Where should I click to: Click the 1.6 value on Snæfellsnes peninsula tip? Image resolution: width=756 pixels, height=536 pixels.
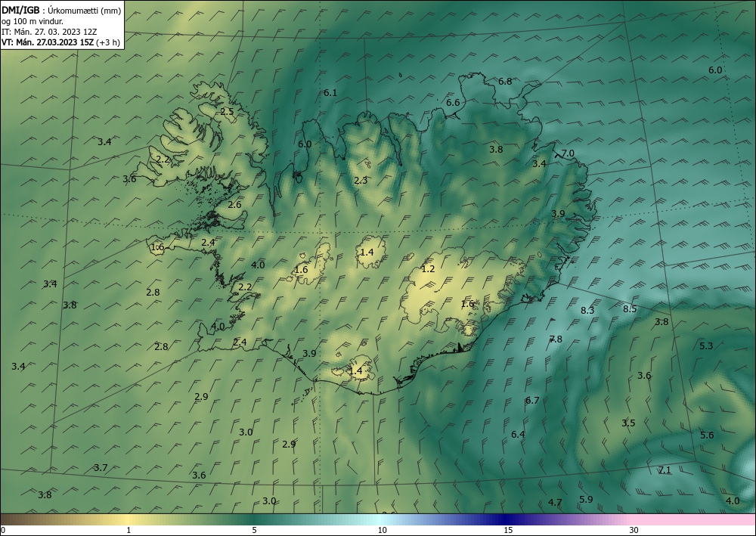point(158,247)
